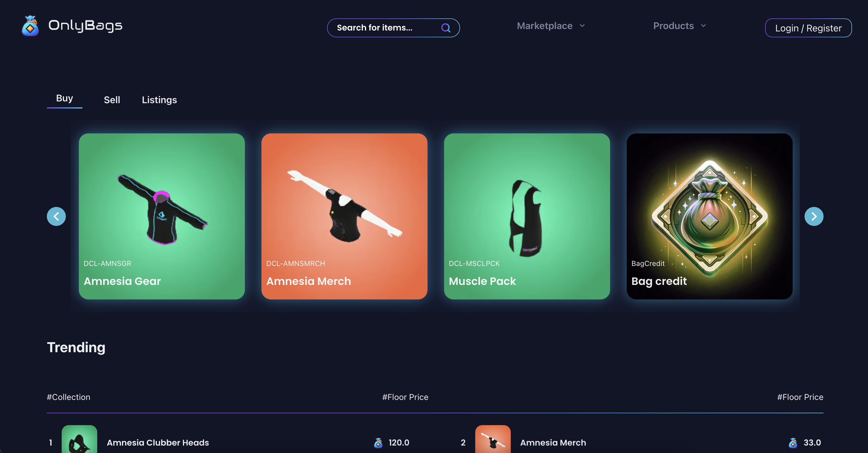Click bag currency icon beside 33.0
Screen dimensions: 868x453
(x=793, y=443)
